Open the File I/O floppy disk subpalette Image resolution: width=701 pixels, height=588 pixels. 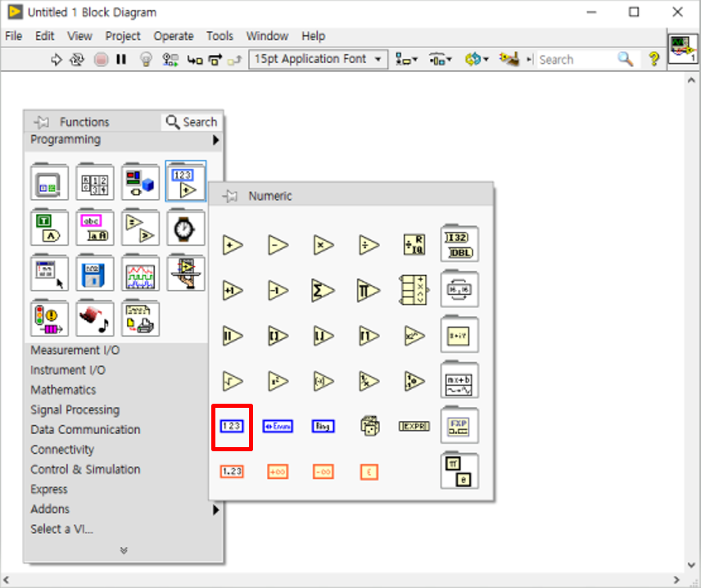point(95,273)
